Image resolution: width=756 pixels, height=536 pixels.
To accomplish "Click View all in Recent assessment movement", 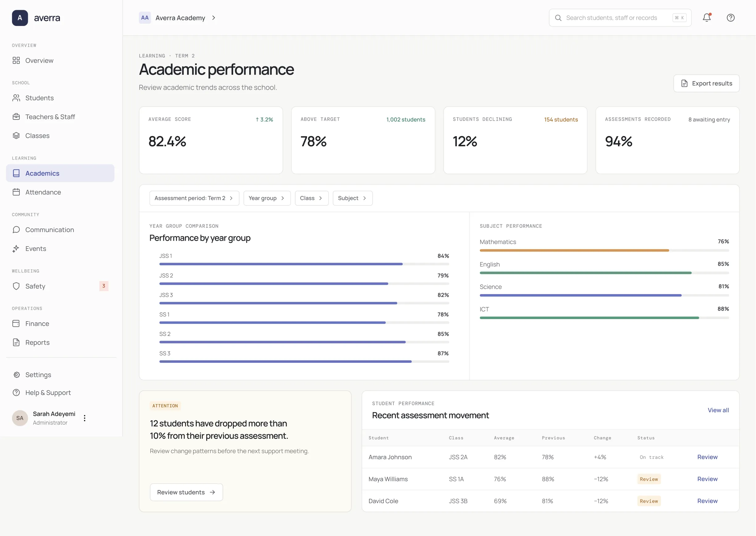I will click(x=718, y=410).
